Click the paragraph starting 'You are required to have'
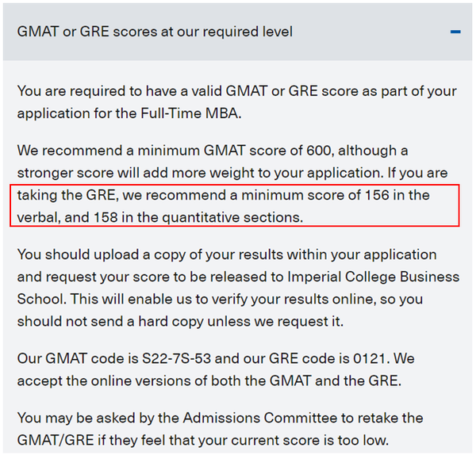The height and width of the screenshot is (459, 476). pyautogui.click(x=236, y=102)
